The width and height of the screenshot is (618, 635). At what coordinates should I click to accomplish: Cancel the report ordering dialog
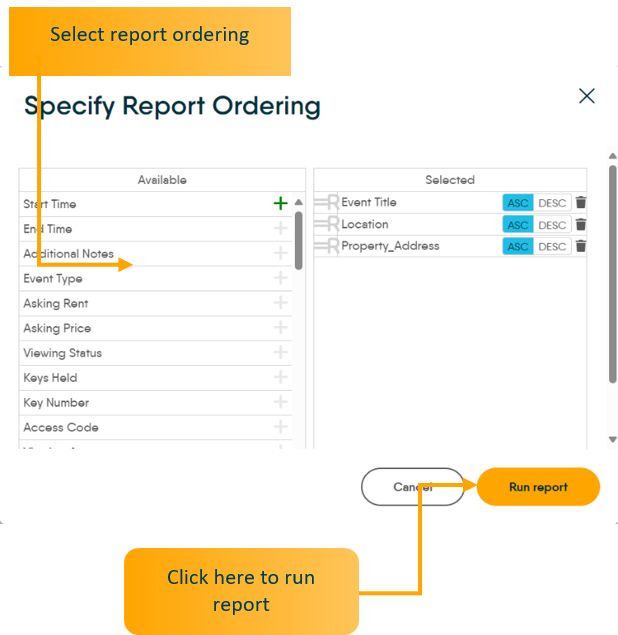coord(412,487)
